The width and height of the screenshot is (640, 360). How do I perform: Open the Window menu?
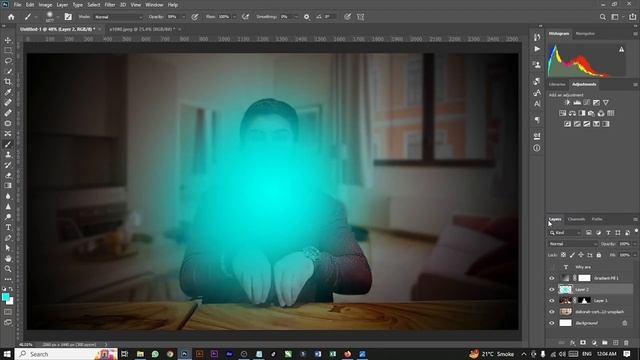point(154,5)
